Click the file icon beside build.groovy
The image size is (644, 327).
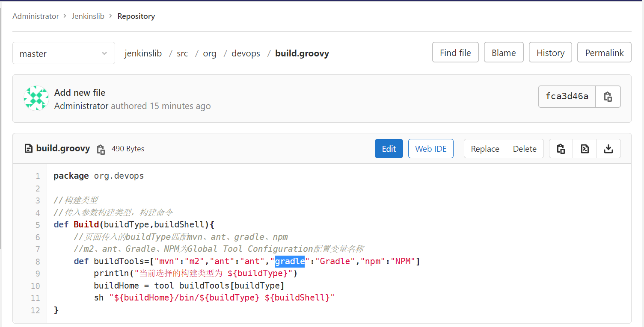29,149
